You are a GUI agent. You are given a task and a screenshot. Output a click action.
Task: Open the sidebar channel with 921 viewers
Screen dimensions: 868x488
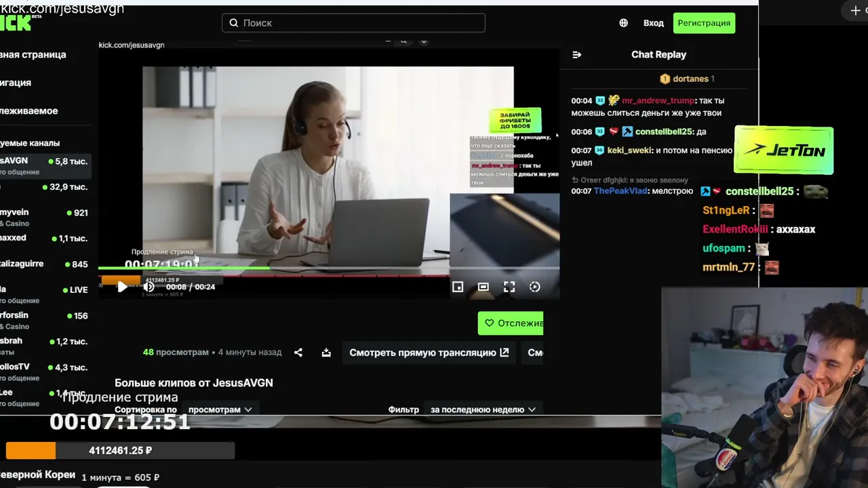45,217
